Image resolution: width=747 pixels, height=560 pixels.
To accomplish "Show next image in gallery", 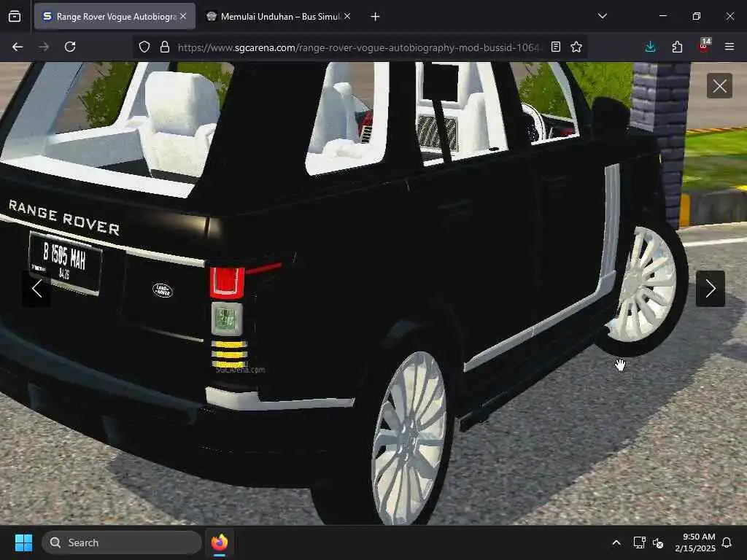I will (711, 289).
